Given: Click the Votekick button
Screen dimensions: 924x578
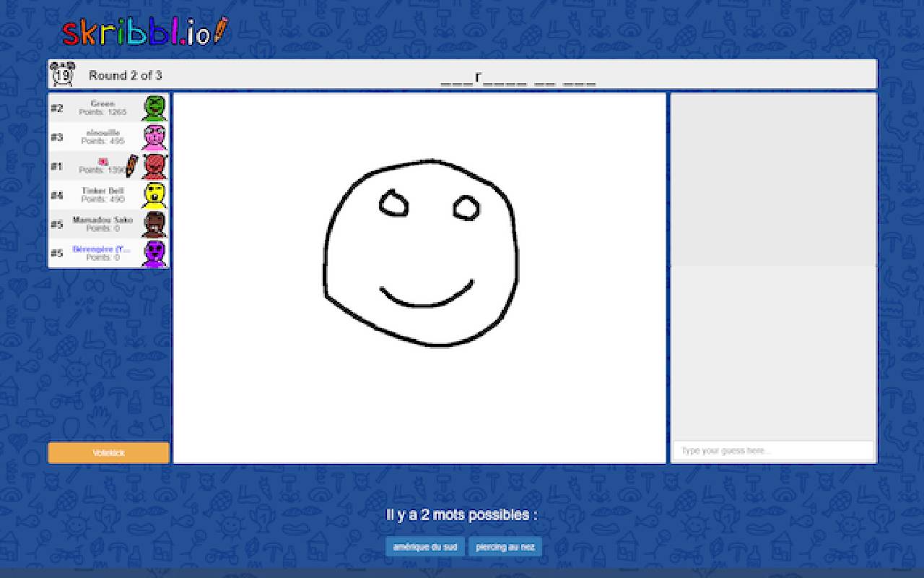Looking at the screenshot, I should [x=108, y=452].
